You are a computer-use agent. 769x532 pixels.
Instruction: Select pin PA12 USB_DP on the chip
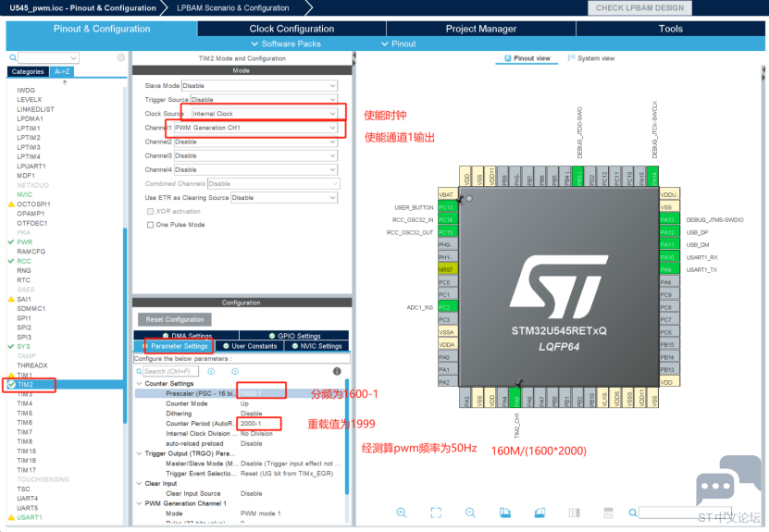pyautogui.click(x=669, y=232)
